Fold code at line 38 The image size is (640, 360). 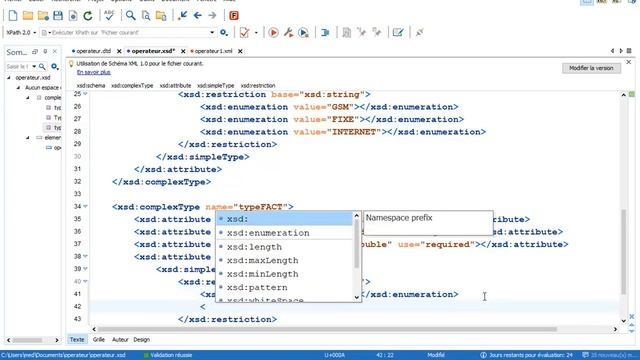point(85,256)
